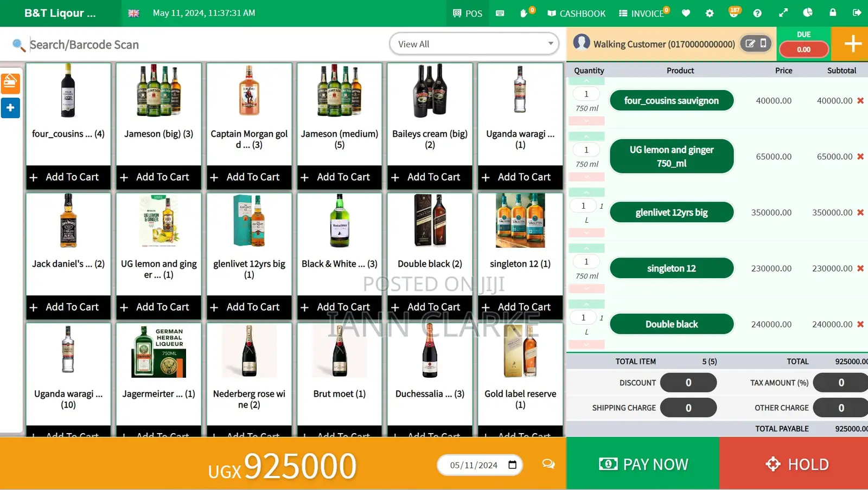Click mobile phone icon beside customer

763,43
